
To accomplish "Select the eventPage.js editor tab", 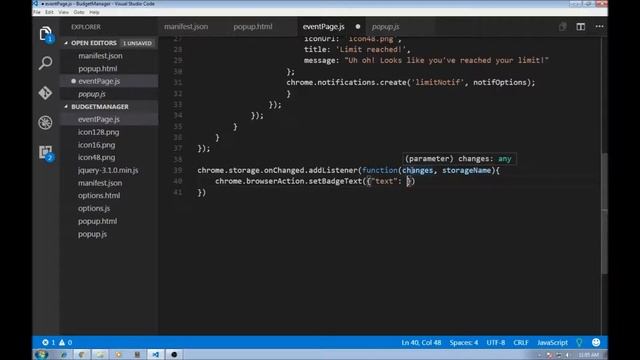I will [323, 27].
